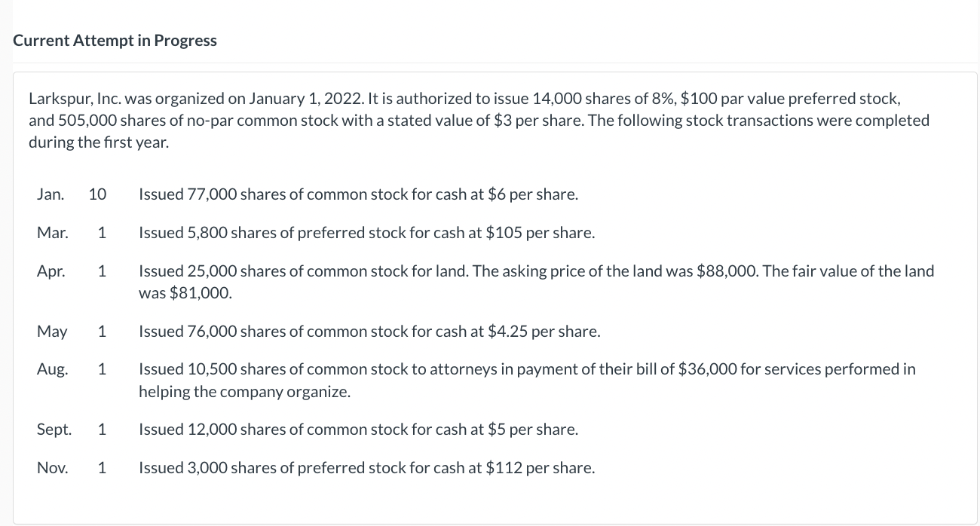The width and height of the screenshot is (980, 526).
Task: Select the Aug. date label
Action: 52,369
